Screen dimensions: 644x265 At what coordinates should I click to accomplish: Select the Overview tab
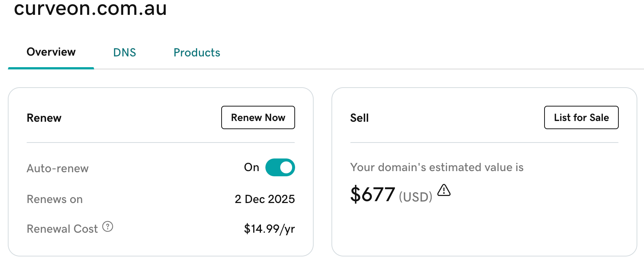pyautogui.click(x=51, y=52)
